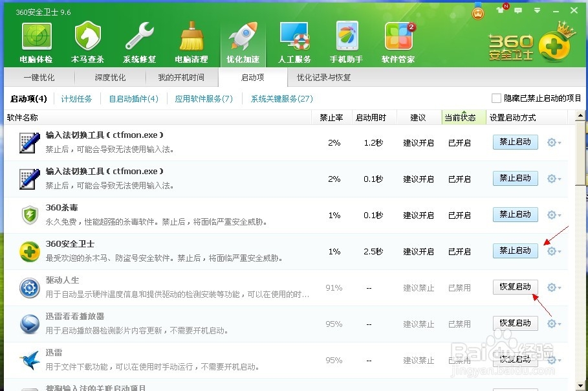Switch to 深度优化 tab
The image size is (588, 391).
[x=110, y=78]
